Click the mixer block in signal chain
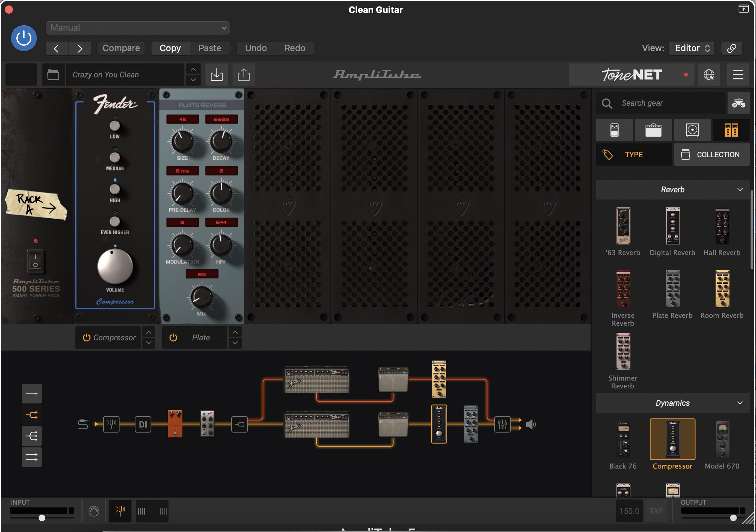This screenshot has width=756, height=532. click(503, 424)
